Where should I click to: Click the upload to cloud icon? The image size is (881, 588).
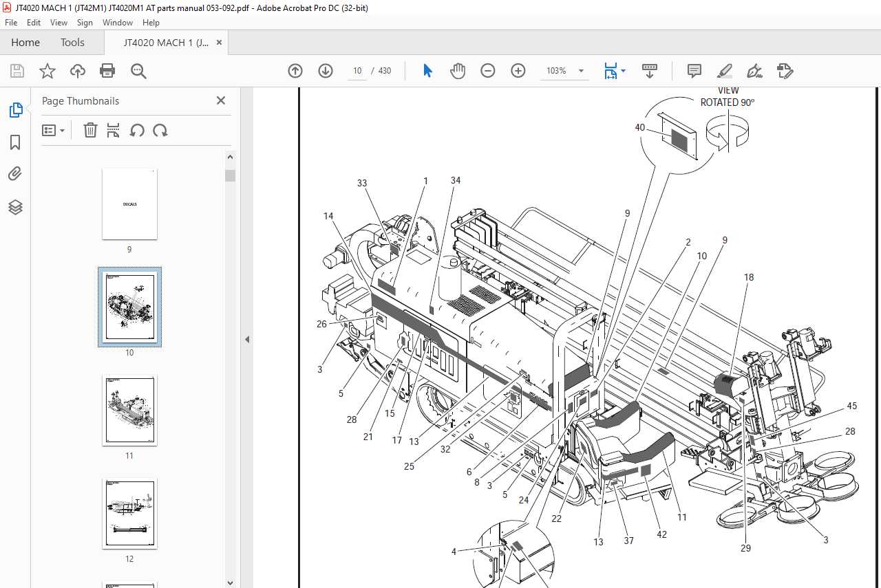(78, 71)
